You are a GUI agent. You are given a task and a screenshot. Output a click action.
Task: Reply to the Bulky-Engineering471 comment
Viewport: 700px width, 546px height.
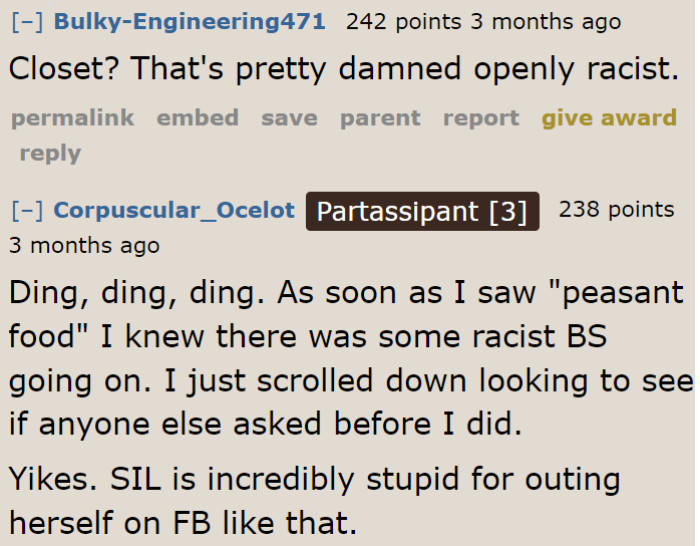tap(50, 153)
